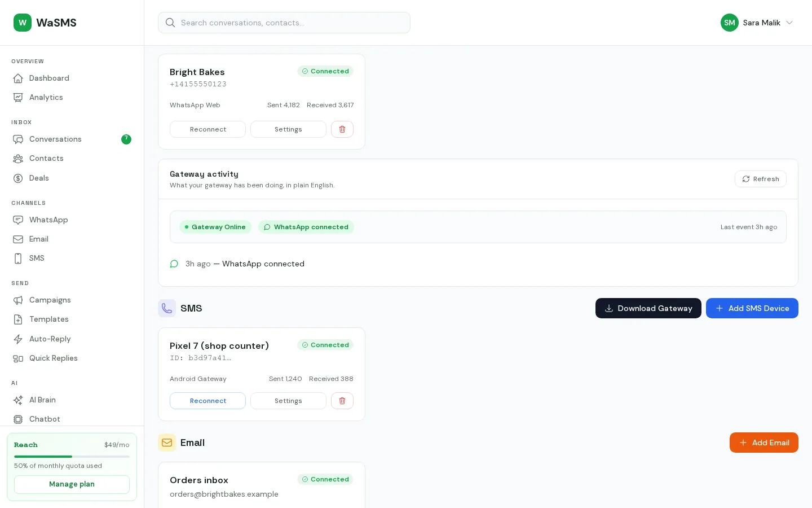812x508 pixels.
Task: Open unread Conversations badge count
Action: pos(126,139)
